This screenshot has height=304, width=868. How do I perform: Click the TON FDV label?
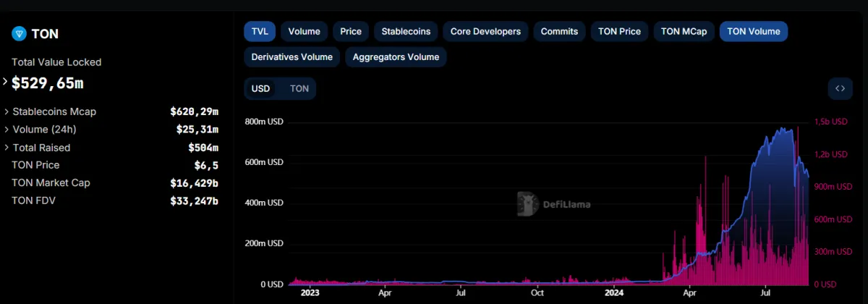click(33, 200)
